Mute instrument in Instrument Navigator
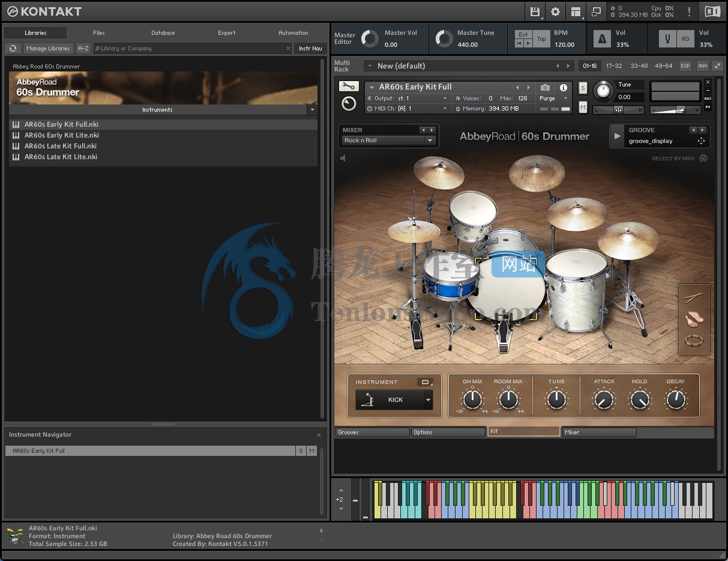This screenshot has height=561, width=728. pos(311,450)
